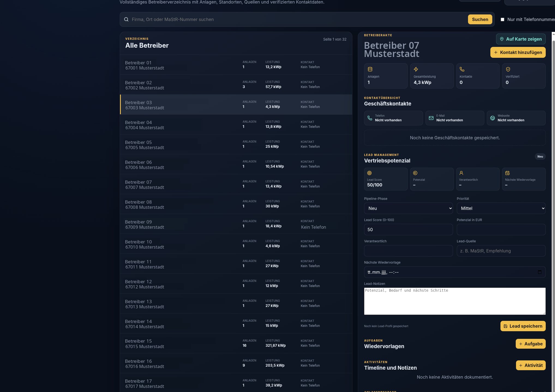Screen dimensions: 555x392
Task: Select Betreiber 01 row
Action: point(236,65)
